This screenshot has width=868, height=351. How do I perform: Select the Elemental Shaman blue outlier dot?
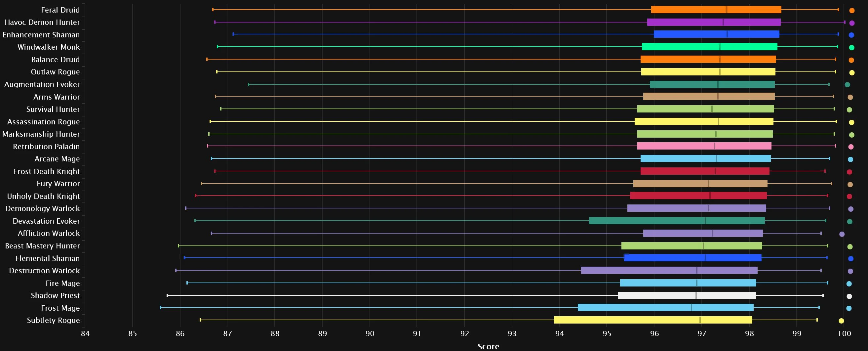850,259
